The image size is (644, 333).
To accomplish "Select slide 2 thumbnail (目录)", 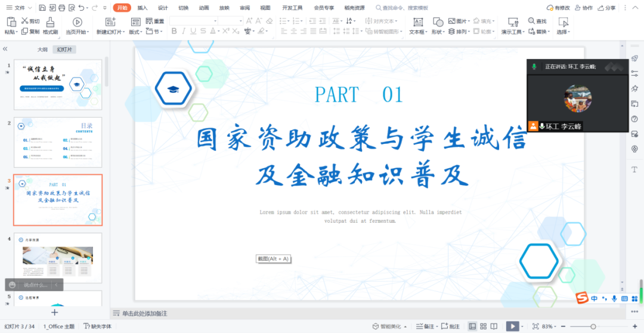I will pyautogui.click(x=58, y=142).
